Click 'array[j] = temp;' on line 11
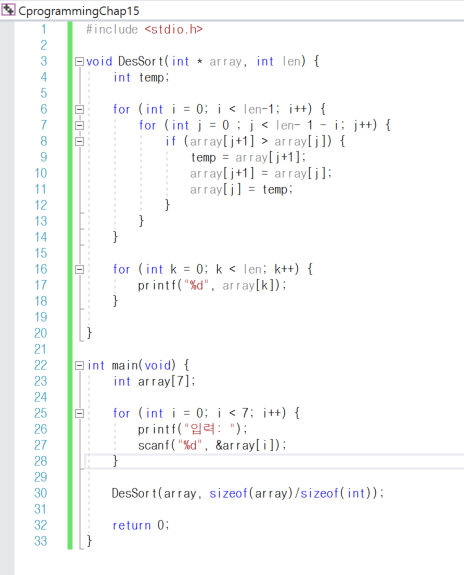Viewport: 464px width, 575px height. click(x=241, y=190)
